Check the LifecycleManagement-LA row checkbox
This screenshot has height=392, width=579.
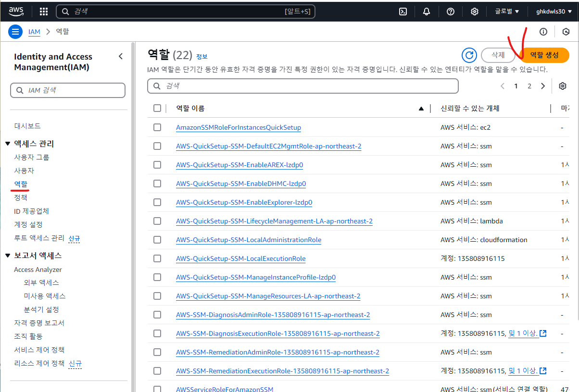(157, 221)
